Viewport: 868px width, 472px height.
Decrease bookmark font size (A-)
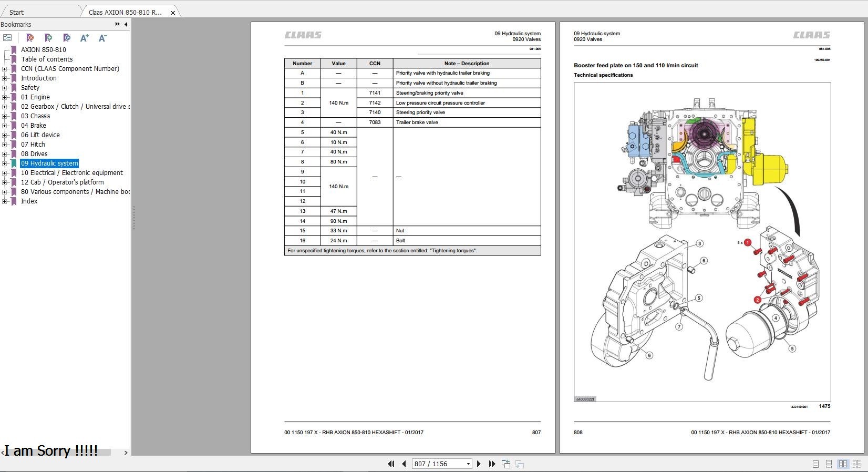coord(103,38)
